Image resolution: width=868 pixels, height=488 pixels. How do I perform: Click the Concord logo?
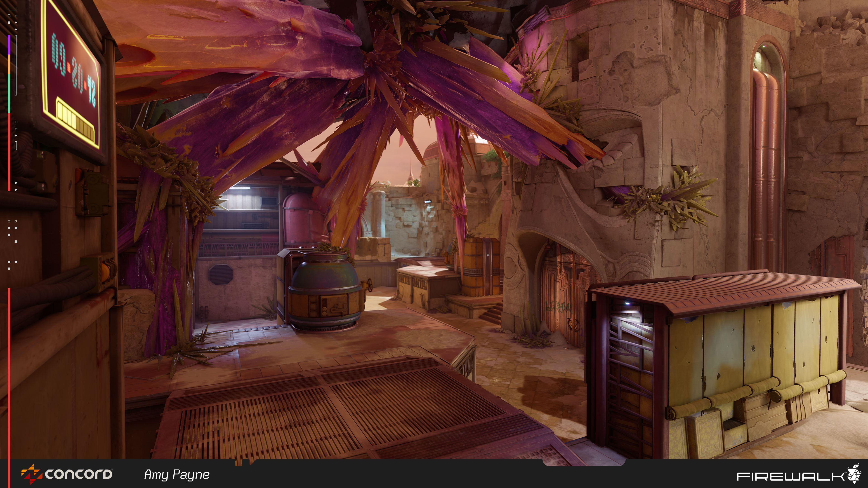tap(67, 474)
